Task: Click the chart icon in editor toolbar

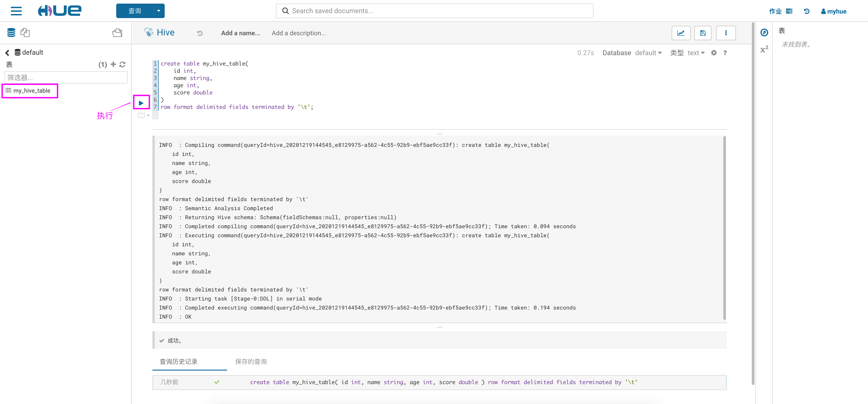Action: (x=681, y=33)
